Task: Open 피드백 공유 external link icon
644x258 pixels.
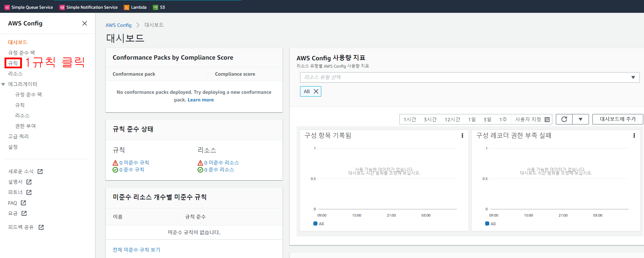Action: [x=41, y=227]
